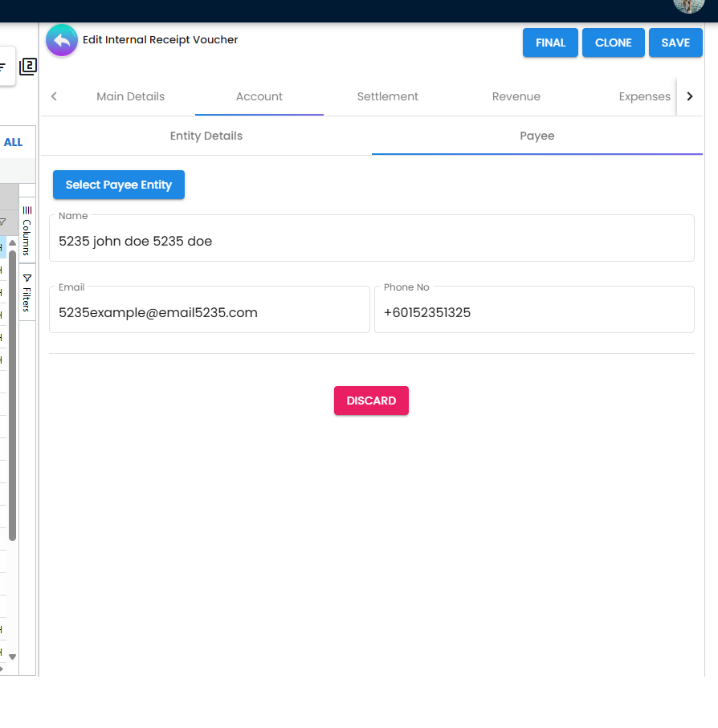718x728 pixels.
Task: Click the ALL link in the left panel
Action: click(x=14, y=142)
